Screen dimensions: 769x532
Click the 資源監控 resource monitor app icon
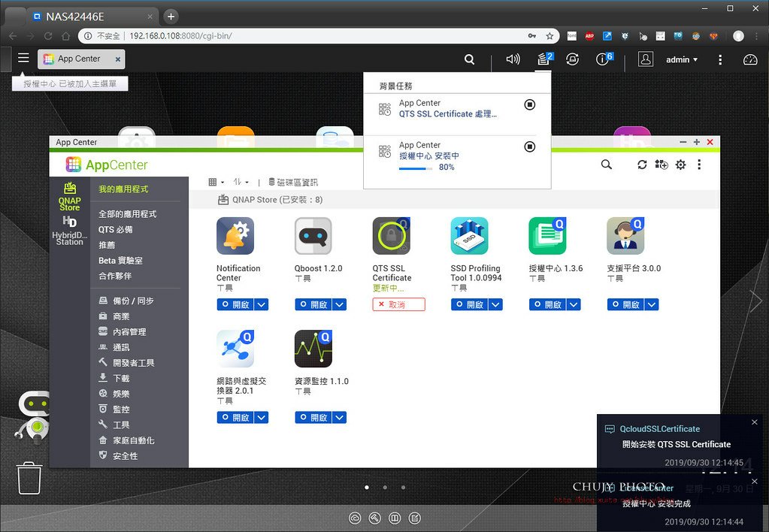[313, 349]
